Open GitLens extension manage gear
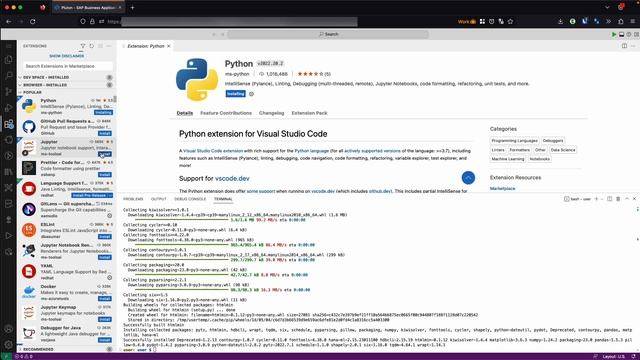 [x=109, y=216]
